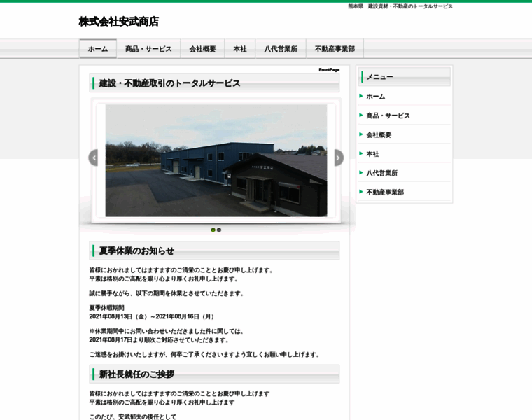Click the FrontPage label
The width and height of the screenshot is (532, 420).
click(x=329, y=70)
